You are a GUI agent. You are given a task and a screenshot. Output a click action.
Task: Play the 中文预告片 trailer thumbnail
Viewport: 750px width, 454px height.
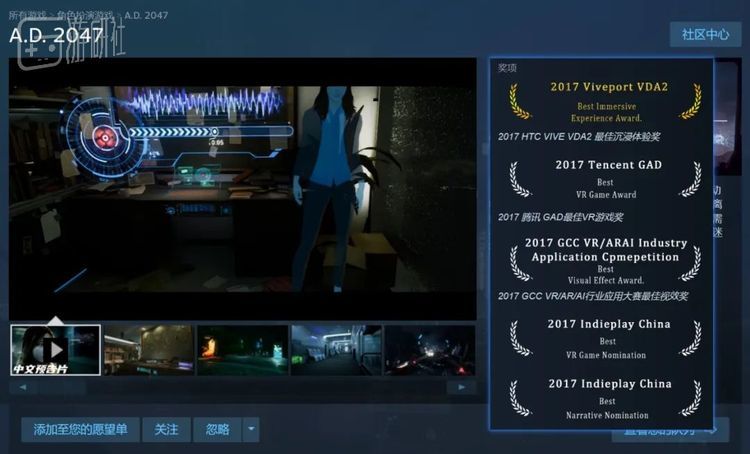[55, 350]
